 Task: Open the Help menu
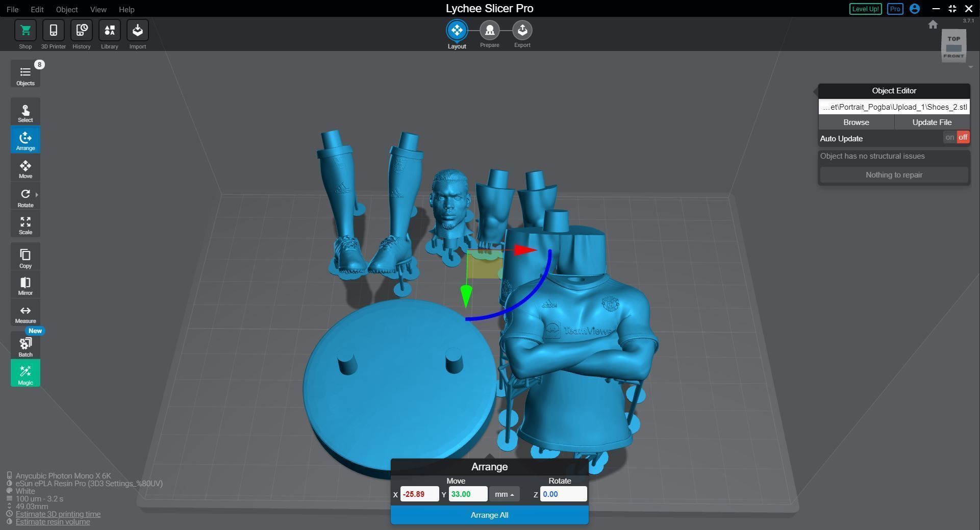(x=127, y=9)
